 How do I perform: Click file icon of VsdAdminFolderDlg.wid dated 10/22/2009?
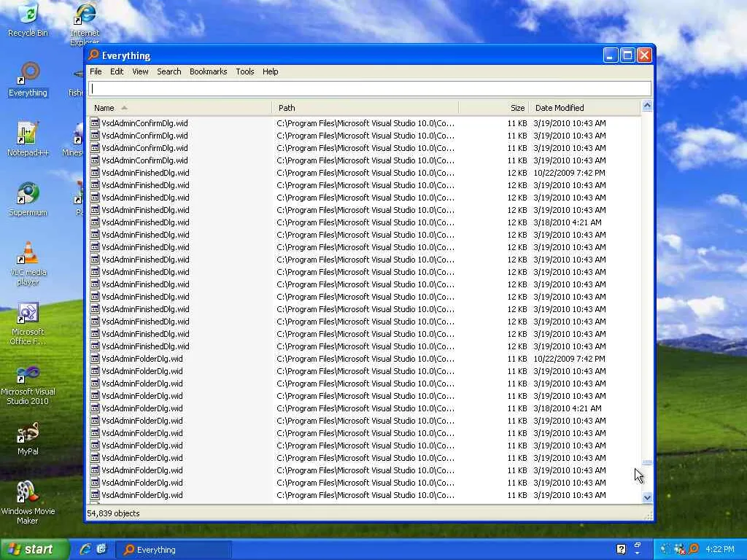tap(95, 359)
